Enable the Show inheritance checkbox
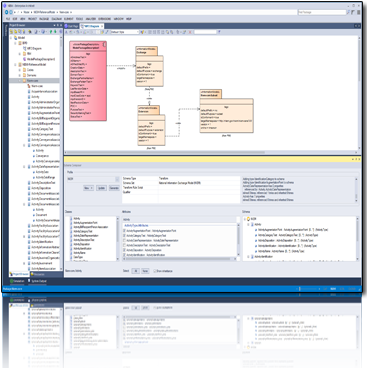367x368 pixels. tap(155, 271)
